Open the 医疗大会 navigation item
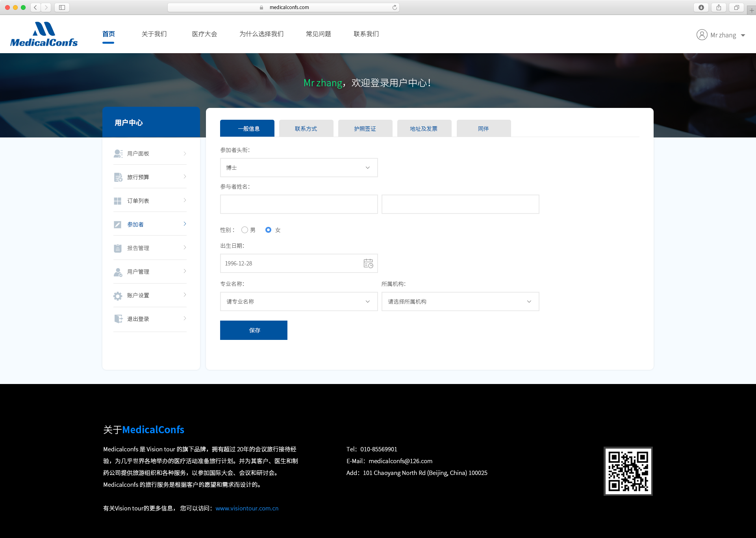 coord(204,34)
